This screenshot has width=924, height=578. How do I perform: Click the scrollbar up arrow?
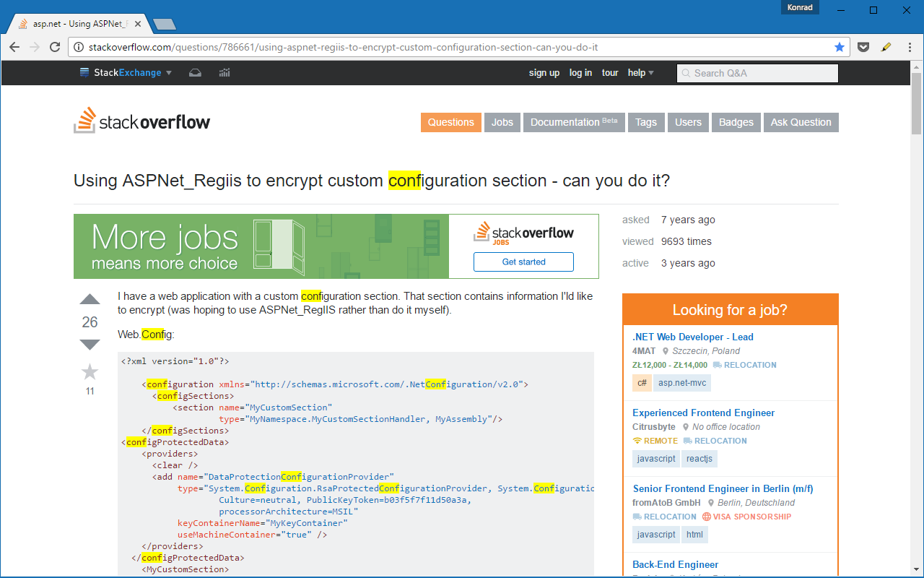click(917, 66)
